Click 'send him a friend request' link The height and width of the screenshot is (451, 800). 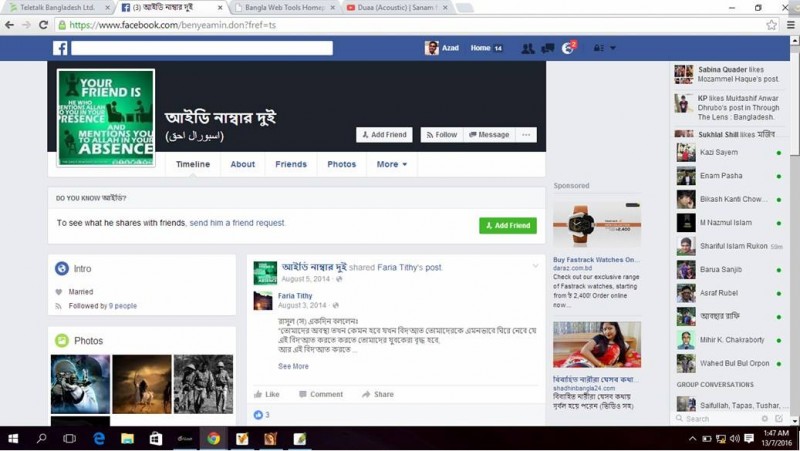[x=237, y=223]
